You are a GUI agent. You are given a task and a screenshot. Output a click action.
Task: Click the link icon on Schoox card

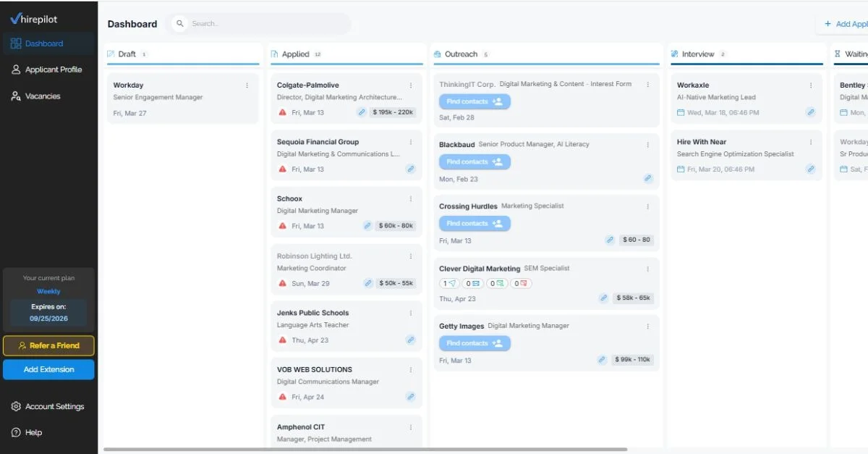point(367,226)
